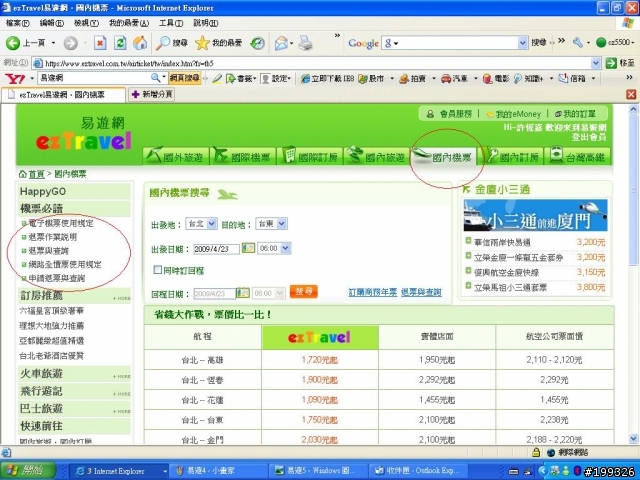Open the 工具 (Tools) menu
The width and height of the screenshot is (640, 480).
point(171,23)
